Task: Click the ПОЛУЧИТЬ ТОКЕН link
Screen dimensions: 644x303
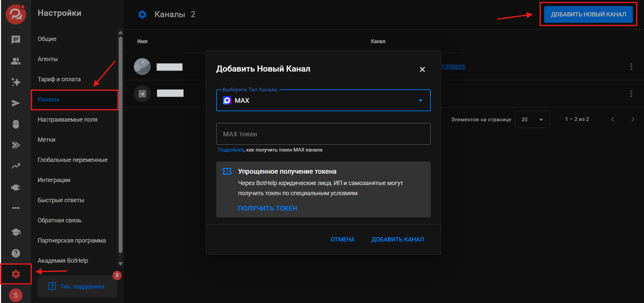Action: tap(267, 208)
